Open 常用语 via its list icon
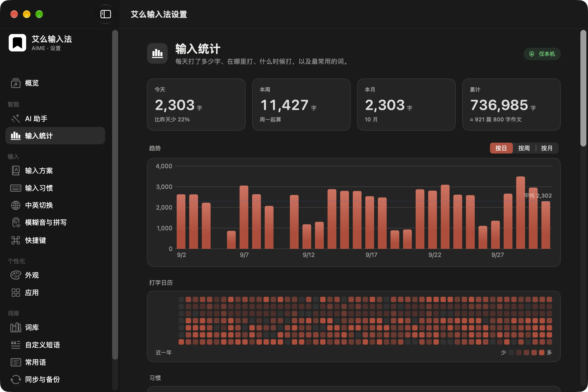The width and height of the screenshot is (588, 392). tap(16, 362)
